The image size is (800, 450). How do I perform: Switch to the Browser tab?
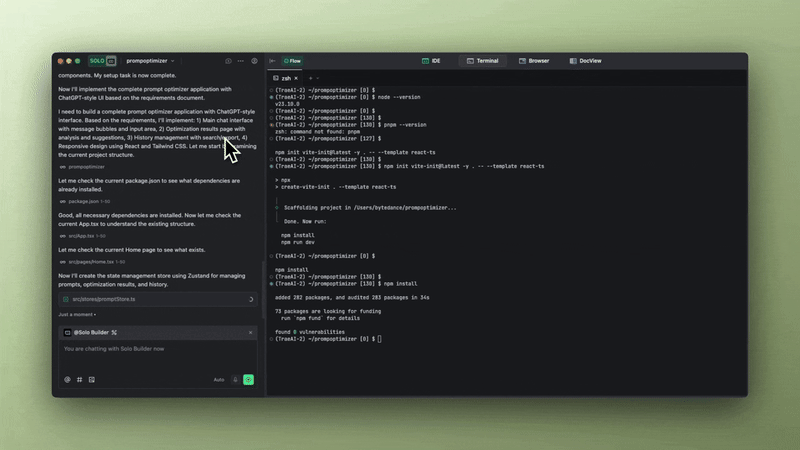534,61
